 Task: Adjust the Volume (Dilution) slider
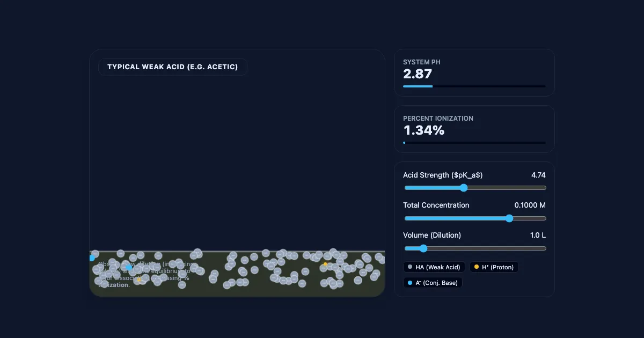(x=475, y=248)
